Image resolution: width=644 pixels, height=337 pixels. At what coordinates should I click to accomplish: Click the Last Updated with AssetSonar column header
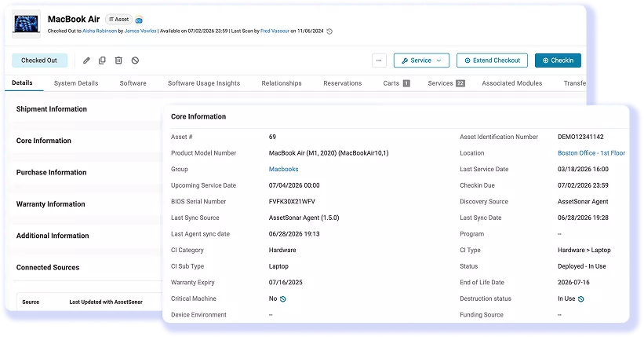[106, 302]
